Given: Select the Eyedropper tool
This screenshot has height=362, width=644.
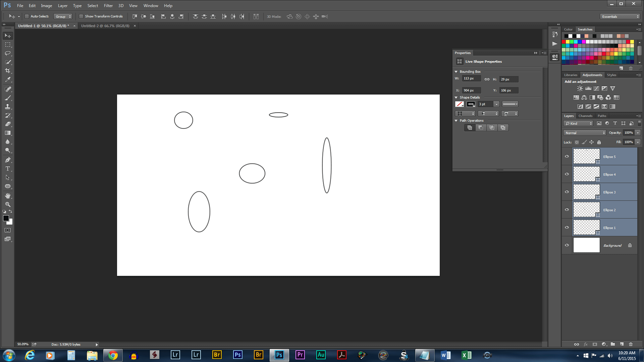Looking at the screenshot, I should point(7,80).
